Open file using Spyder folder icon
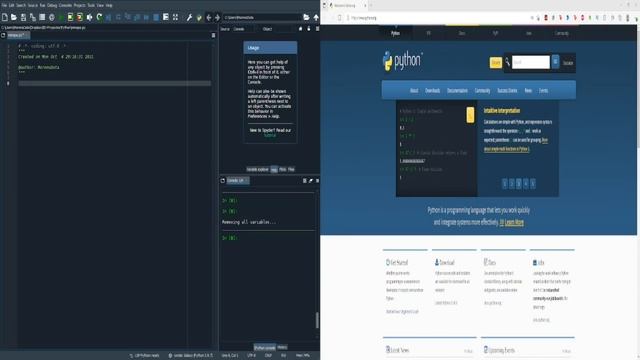640x360 pixels. (x=14, y=17)
